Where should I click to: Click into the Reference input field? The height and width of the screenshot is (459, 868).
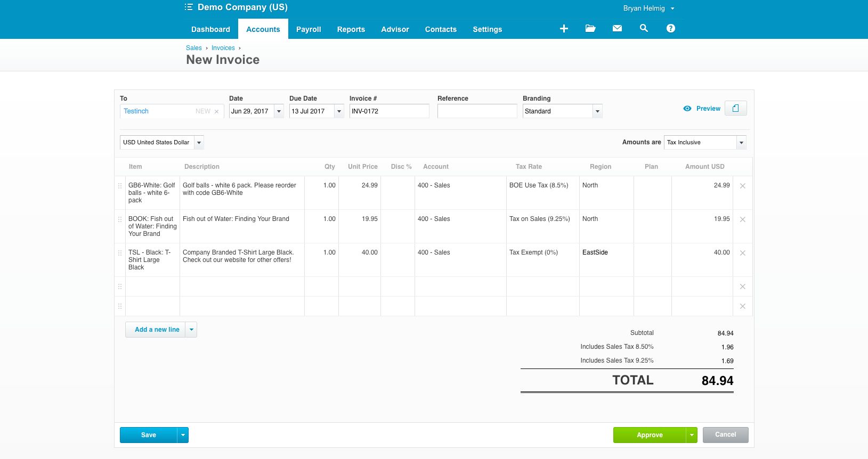tap(477, 111)
